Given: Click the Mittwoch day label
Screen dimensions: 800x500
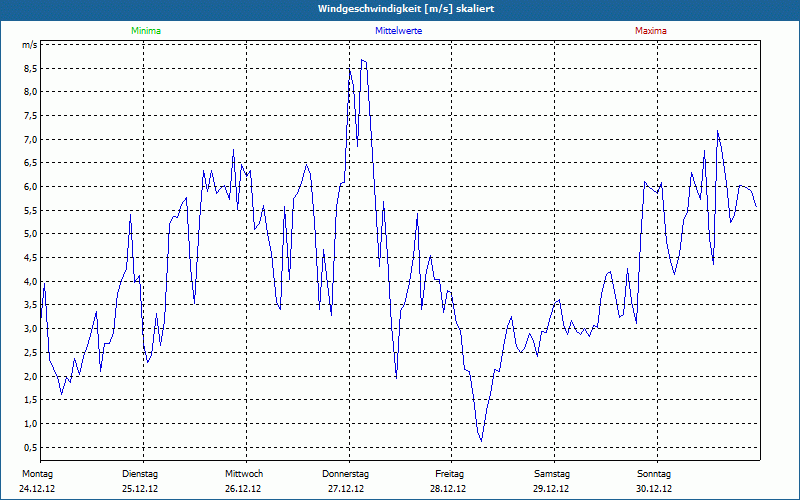Looking at the screenshot, I should 244,474.
